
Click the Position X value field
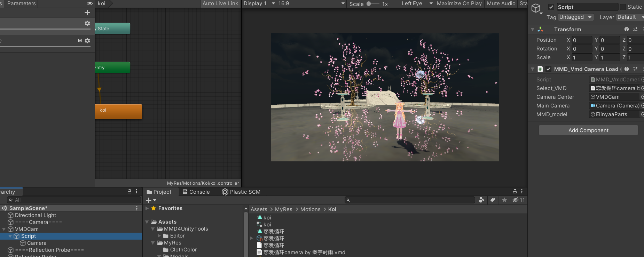582,40
